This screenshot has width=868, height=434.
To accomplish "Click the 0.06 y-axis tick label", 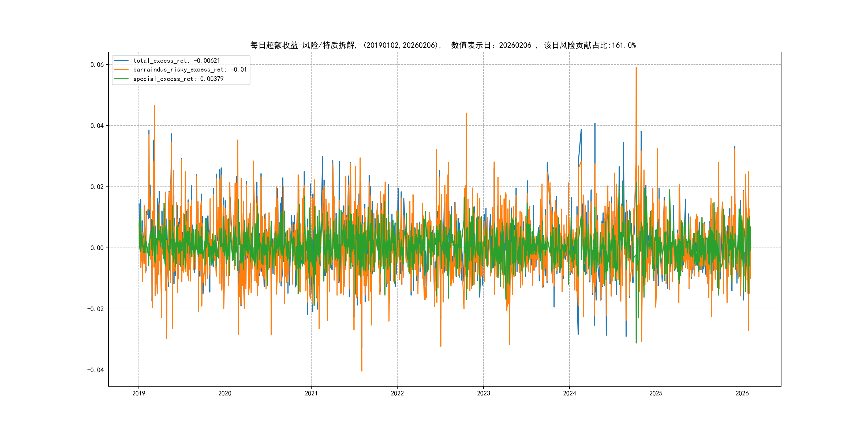I will (x=97, y=65).
